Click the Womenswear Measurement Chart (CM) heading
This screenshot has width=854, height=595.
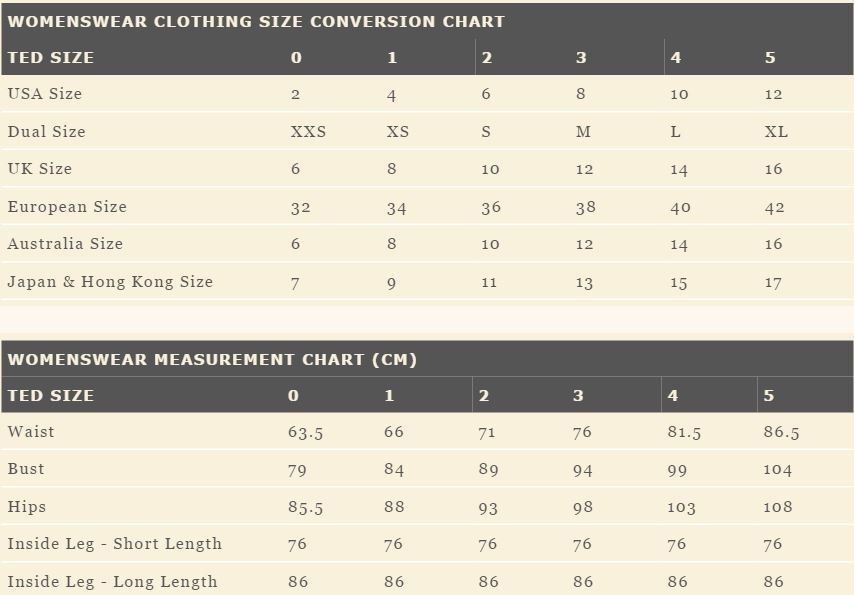tap(212, 360)
